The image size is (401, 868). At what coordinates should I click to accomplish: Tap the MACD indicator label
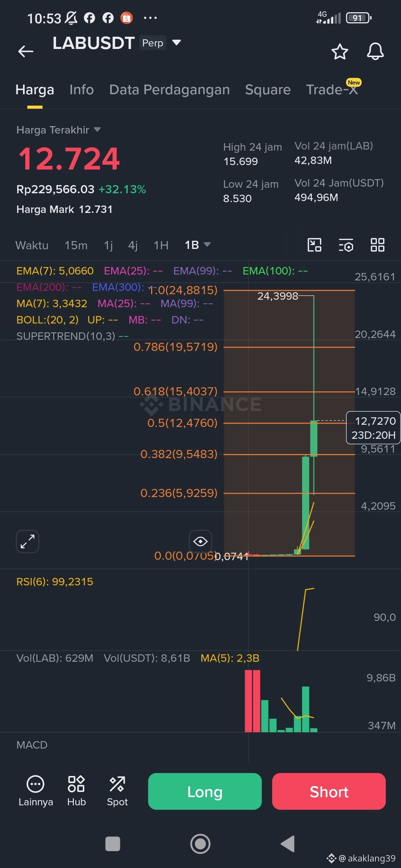[32, 745]
